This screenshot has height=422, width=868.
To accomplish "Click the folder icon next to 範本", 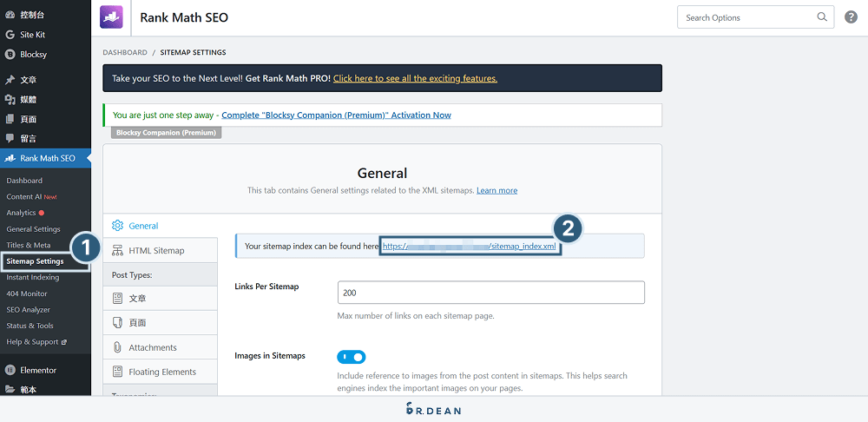I will 10,389.
